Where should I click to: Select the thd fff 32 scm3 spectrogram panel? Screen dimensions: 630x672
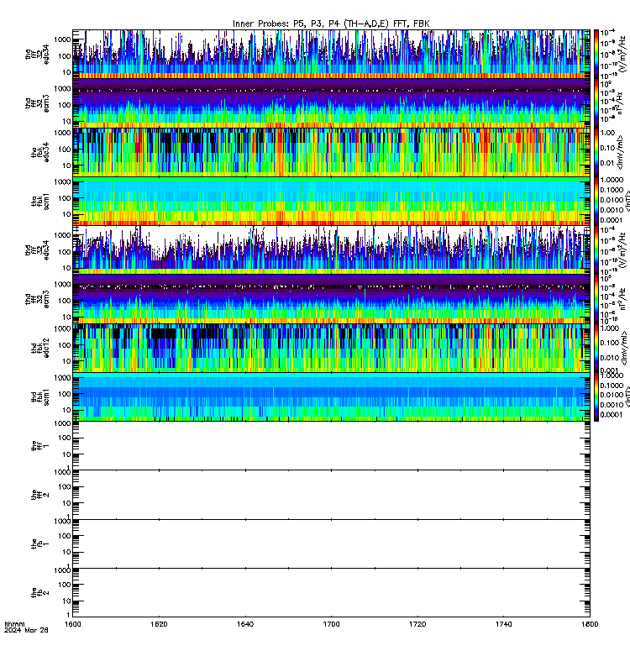(331, 299)
